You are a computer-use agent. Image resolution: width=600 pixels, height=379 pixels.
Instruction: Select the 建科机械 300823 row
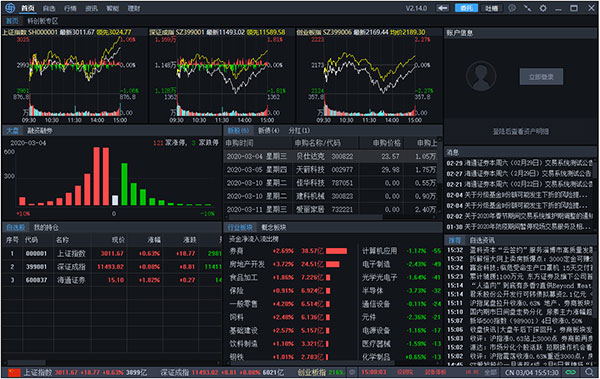point(331,196)
